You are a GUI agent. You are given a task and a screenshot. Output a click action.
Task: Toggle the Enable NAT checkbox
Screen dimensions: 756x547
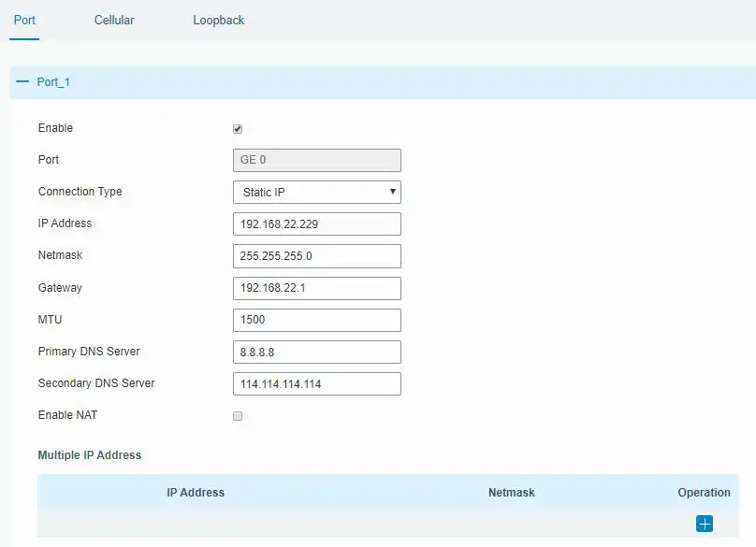[x=237, y=415]
